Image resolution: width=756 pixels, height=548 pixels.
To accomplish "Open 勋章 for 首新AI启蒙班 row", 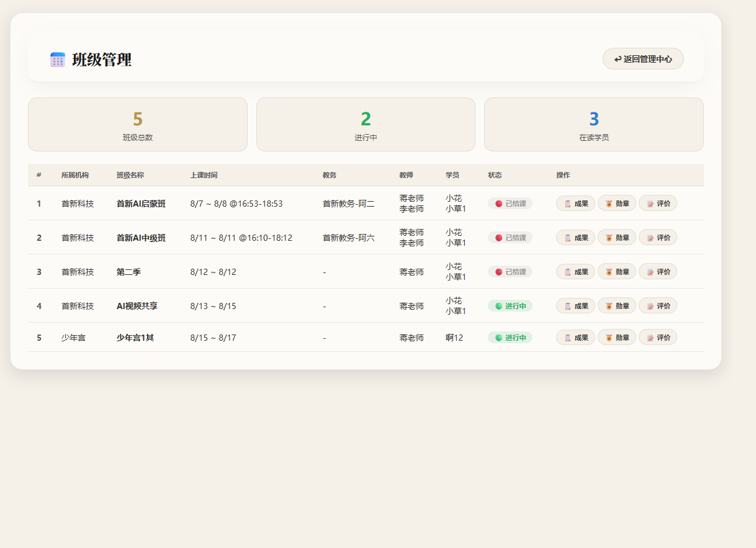I will tap(617, 204).
